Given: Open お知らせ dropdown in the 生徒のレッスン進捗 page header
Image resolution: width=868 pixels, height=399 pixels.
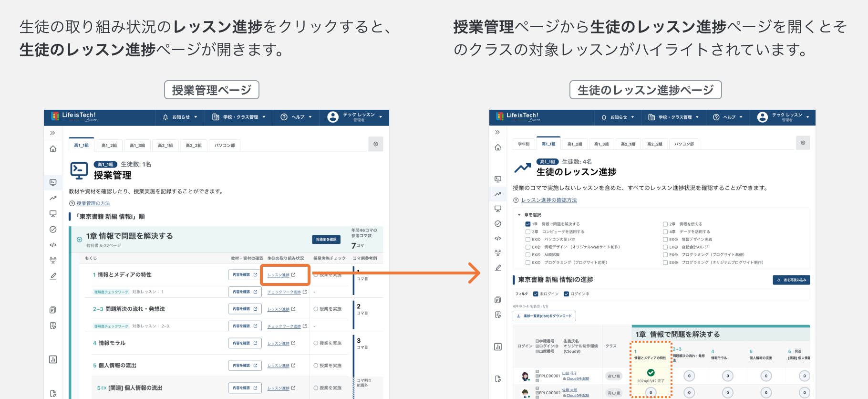Looking at the screenshot, I should (618, 117).
